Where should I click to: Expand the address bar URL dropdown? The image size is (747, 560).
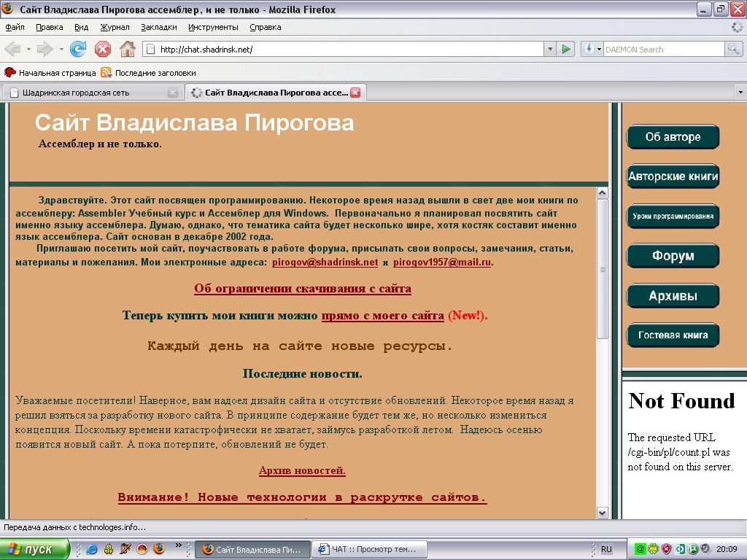pos(550,49)
